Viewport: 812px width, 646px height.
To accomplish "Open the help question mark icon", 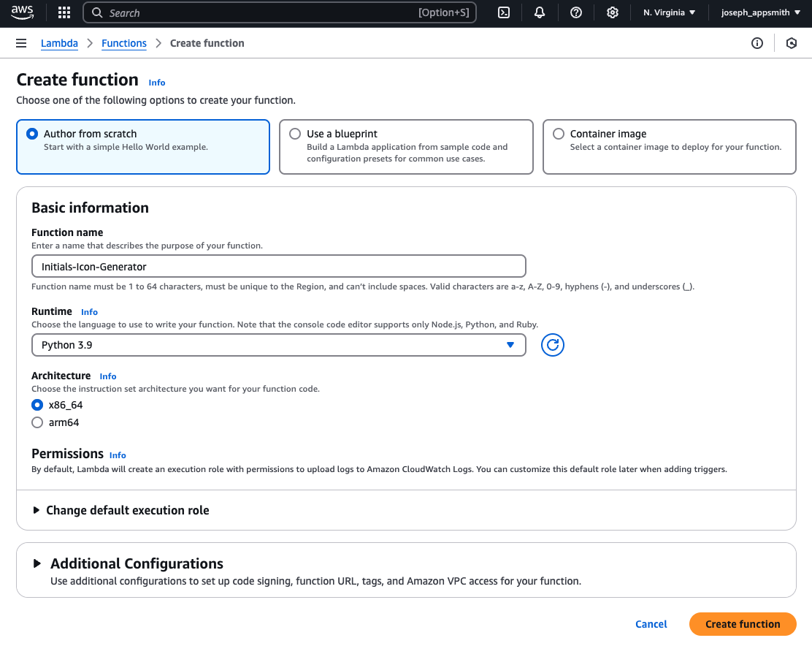I will 576,12.
